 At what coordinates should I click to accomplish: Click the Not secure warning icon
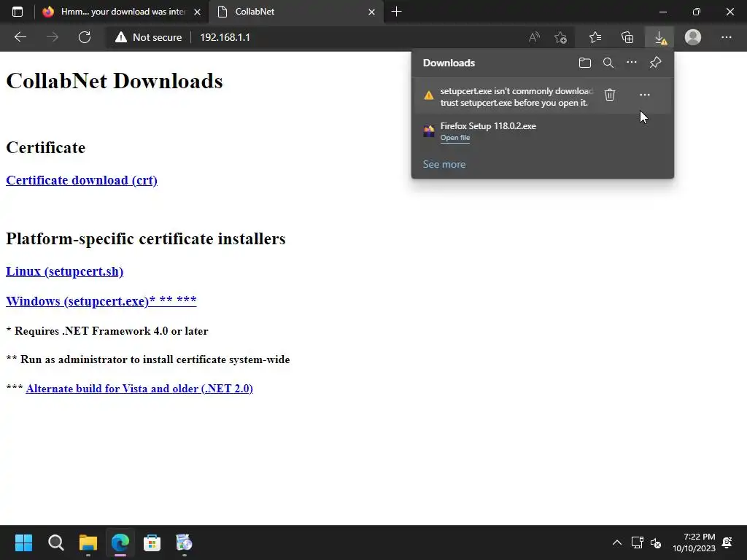coord(121,37)
